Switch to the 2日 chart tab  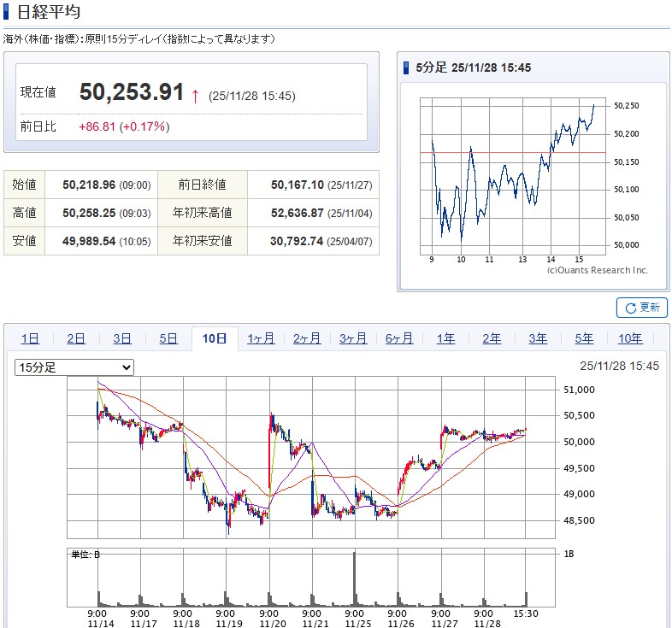(76, 338)
